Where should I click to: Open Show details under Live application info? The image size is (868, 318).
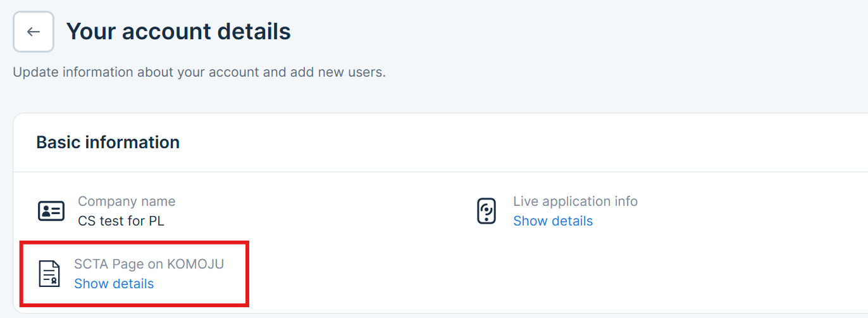click(x=553, y=221)
